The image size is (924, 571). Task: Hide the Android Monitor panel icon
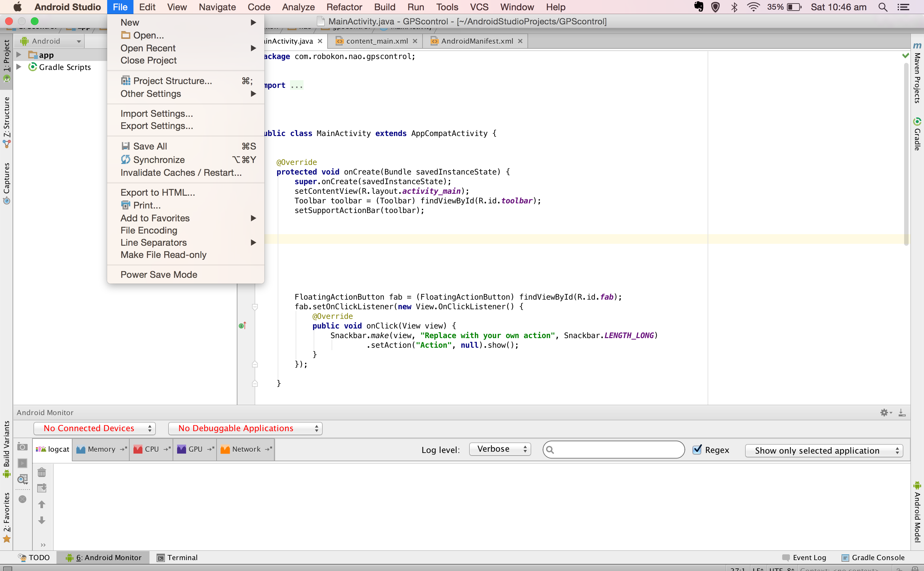click(x=902, y=413)
